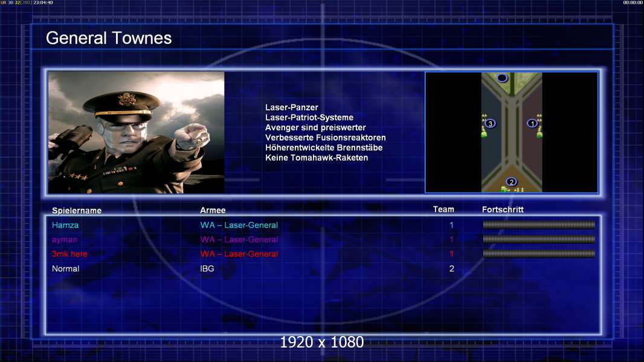Click start position marker 2 on minimap
This screenshot has width=644, height=362.
coord(511,182)
